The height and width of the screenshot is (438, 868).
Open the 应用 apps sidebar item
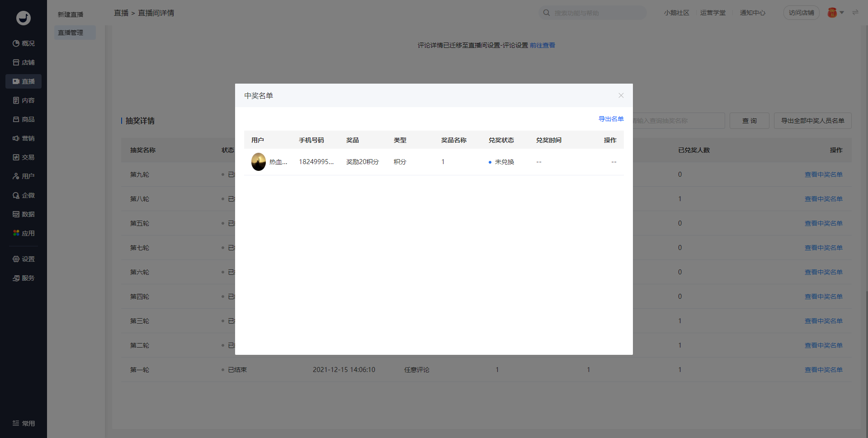pyautogui.click(x=24, y=233)
